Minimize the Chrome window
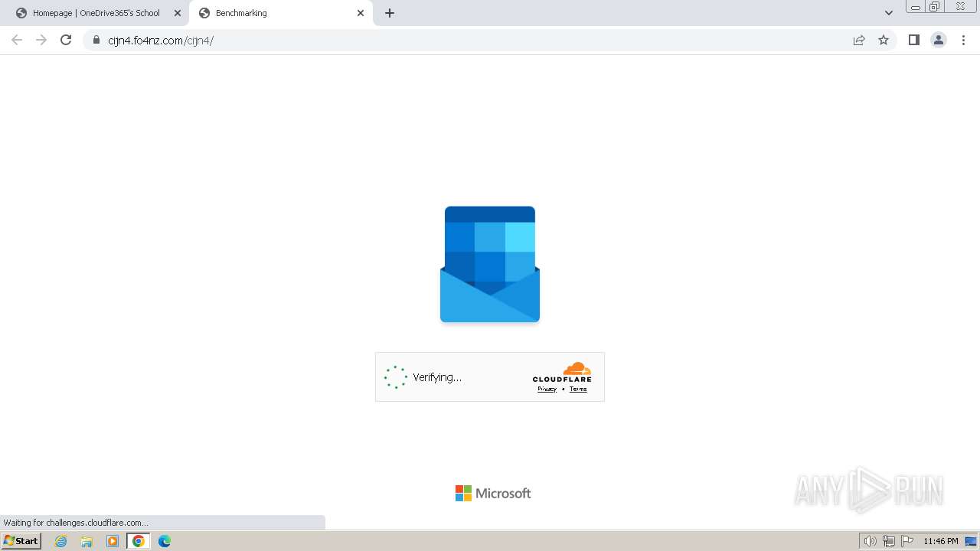The height and width of the screenshot is (551, 980). click(x=915, y=7)
